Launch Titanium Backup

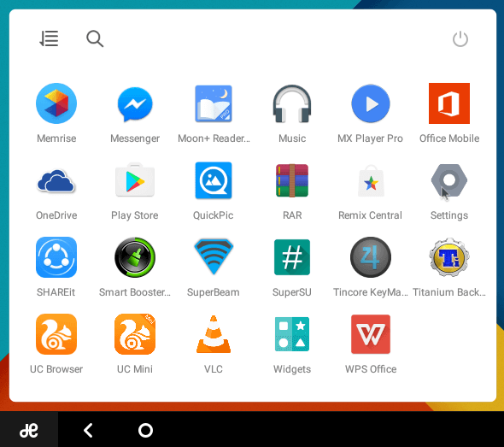[449, 257]
